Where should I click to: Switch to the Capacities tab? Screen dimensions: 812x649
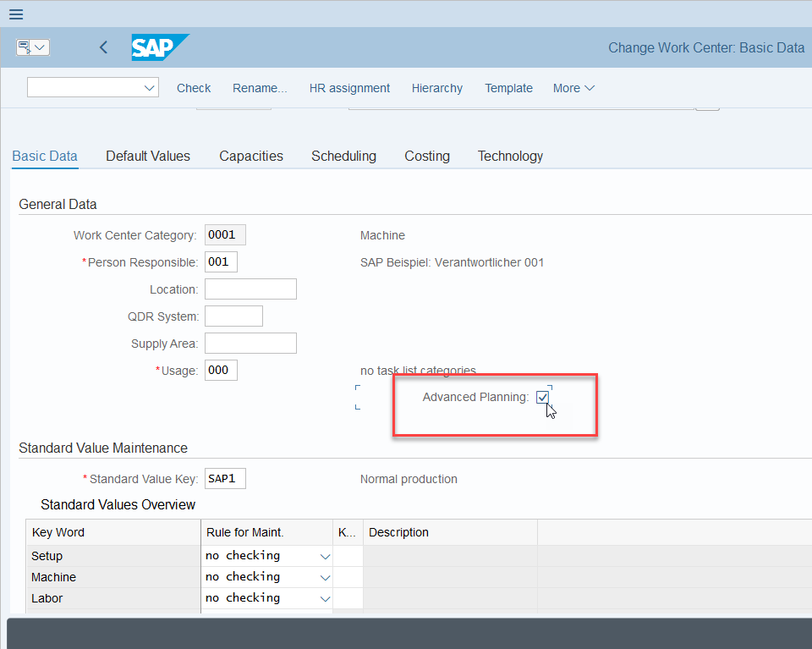pos(251,156)
